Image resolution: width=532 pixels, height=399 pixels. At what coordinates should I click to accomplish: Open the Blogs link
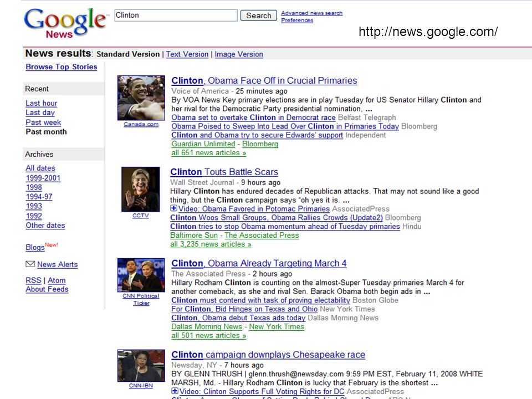pos(35,247)
